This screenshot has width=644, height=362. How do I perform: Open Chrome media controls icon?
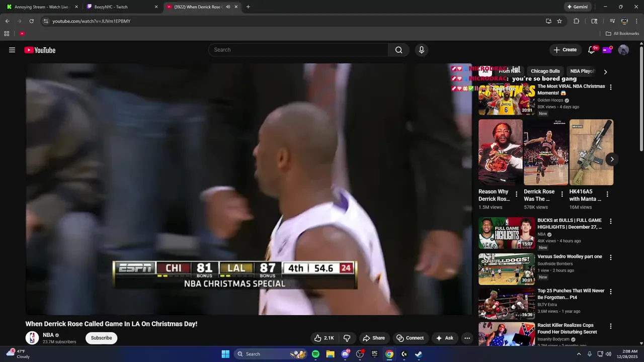pos(612,21)
